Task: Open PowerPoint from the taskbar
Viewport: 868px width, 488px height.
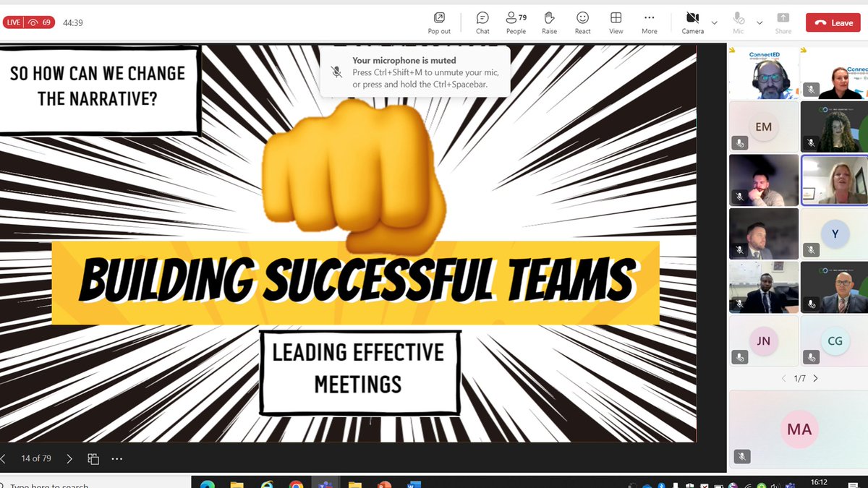Action: (384, 484)
